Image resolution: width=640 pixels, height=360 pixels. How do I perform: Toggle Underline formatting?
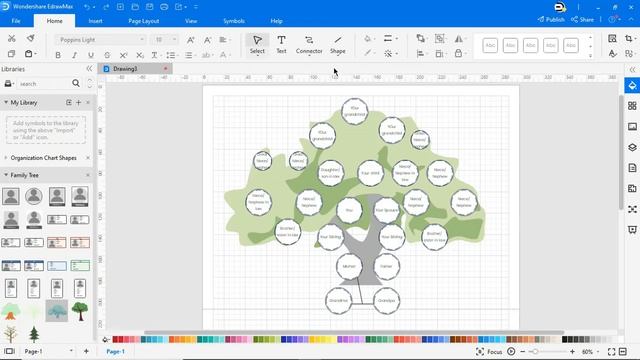point(91,55)
